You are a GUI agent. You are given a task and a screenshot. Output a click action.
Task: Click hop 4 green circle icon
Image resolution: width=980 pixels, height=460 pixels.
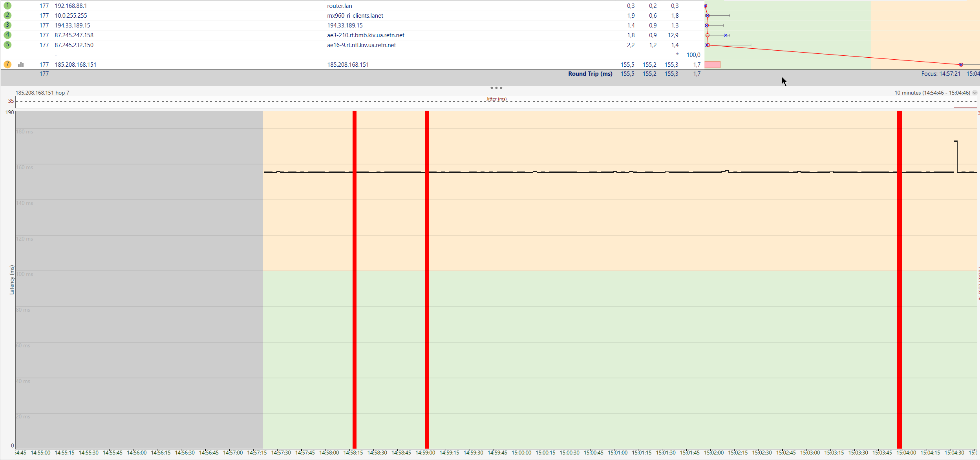tap(7, 35)
